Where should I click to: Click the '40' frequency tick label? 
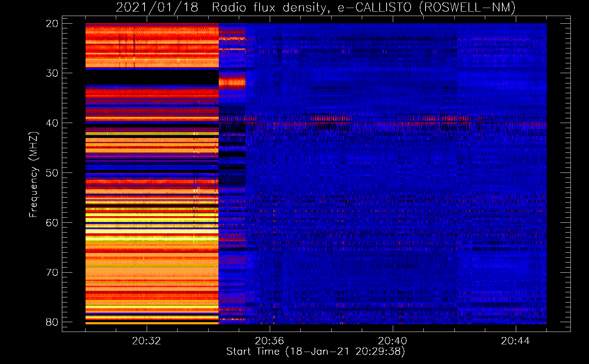(52, 123)
